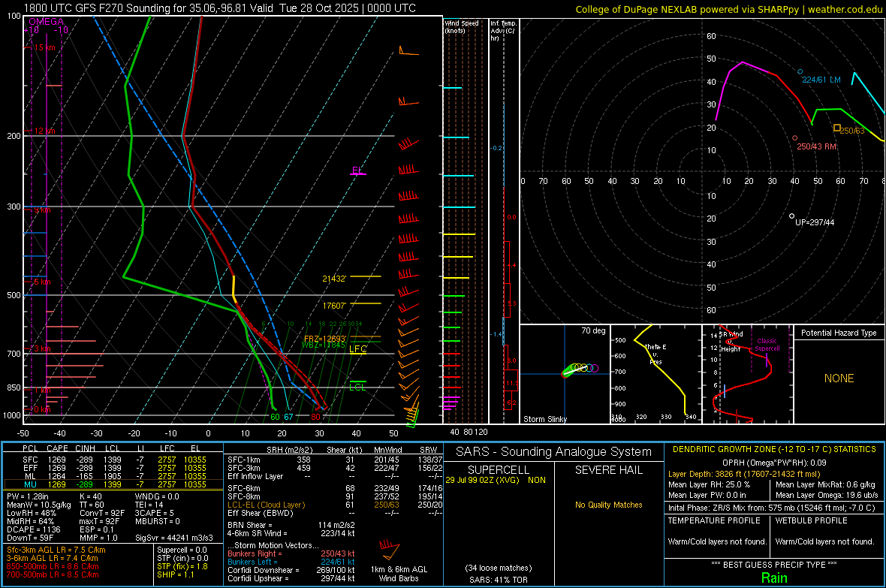The width and height of the screenshot is (886, 588).
Task: Click the Classic Supercell label in SR Wind inset
Action: click(767, 345)
